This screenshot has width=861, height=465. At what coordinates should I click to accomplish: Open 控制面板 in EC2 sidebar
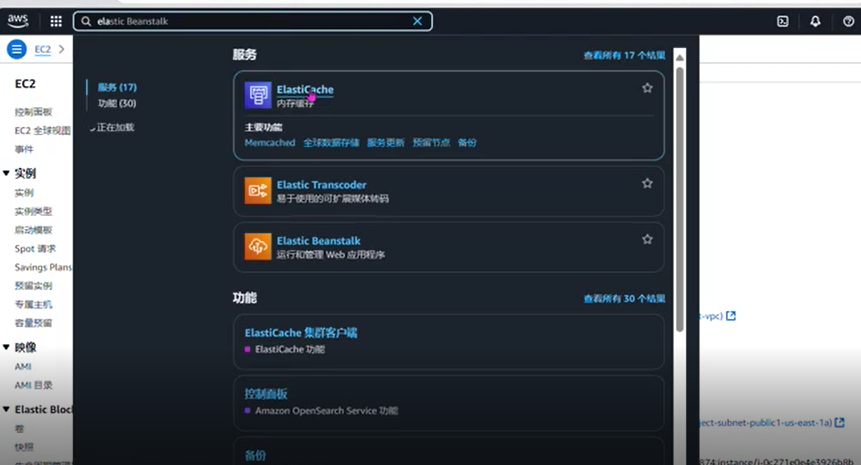[33, 112]
